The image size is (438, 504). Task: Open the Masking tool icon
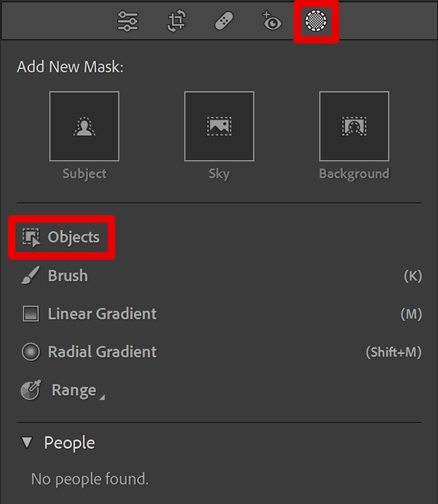coord(316,21)
